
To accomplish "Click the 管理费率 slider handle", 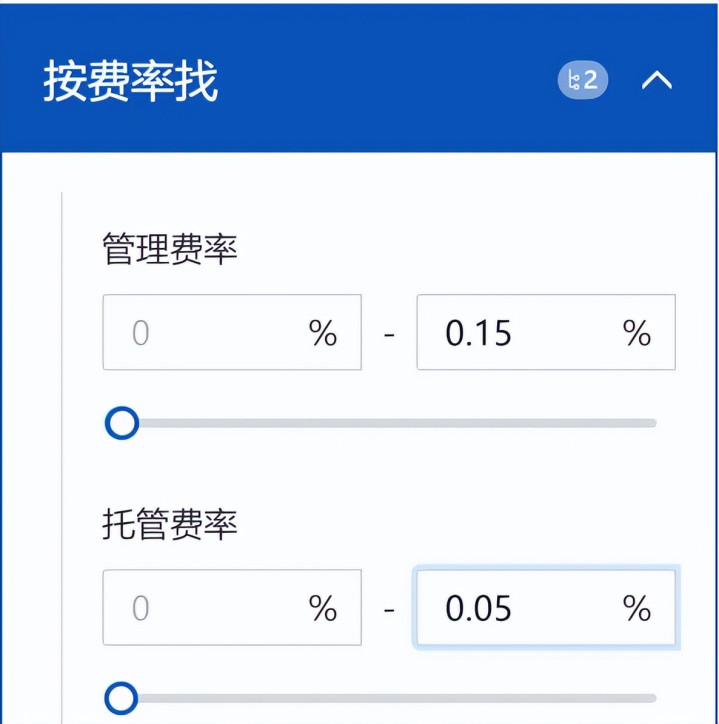I will point(122,424).
